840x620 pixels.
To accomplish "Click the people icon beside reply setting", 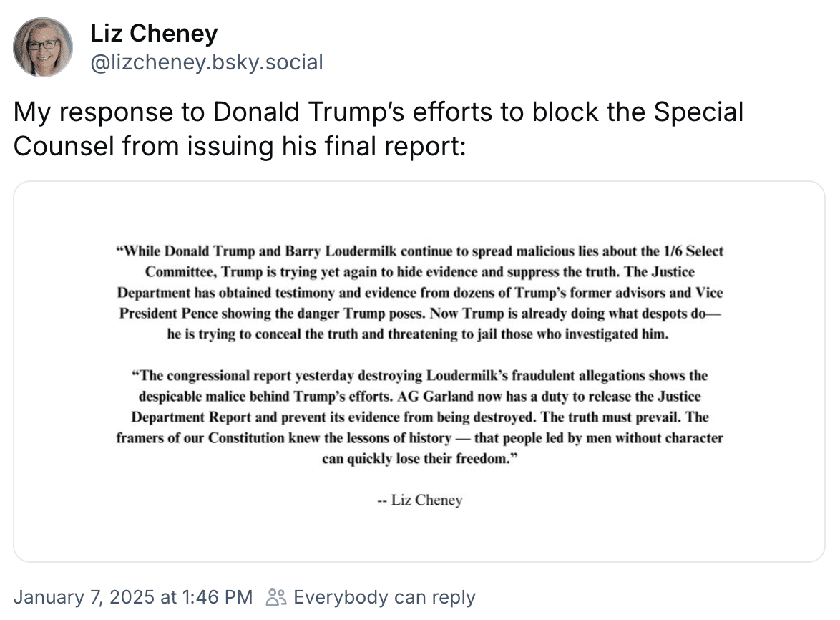I will (275, 597).
